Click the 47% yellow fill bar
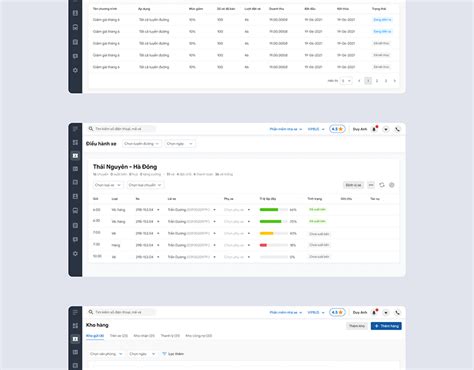 267,233
